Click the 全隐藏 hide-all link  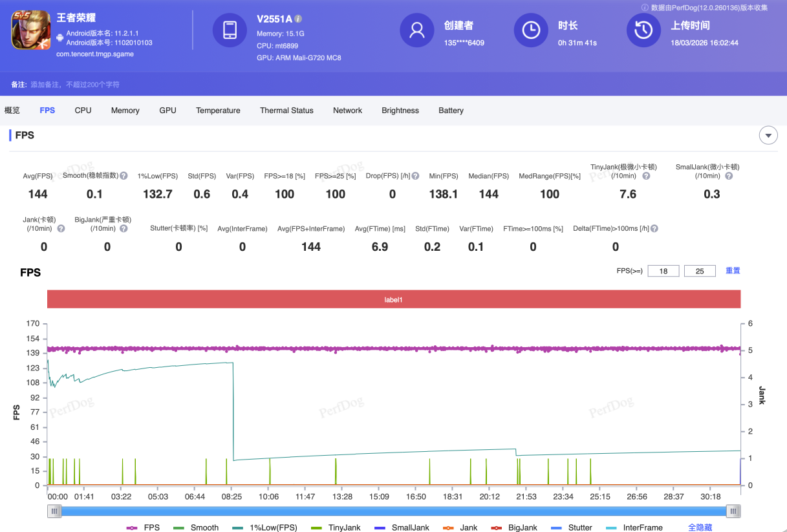click(x=700, y=527)
